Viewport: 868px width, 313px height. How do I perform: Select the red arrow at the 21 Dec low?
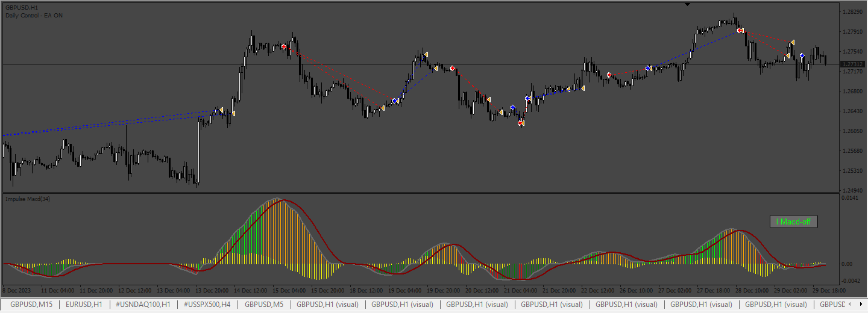pyautogui.click(x=520, y=123)
